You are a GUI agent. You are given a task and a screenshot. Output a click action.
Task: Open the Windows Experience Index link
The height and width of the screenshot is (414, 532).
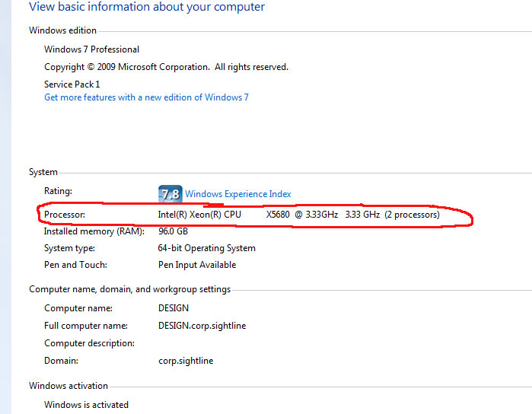tap(237, 194)
